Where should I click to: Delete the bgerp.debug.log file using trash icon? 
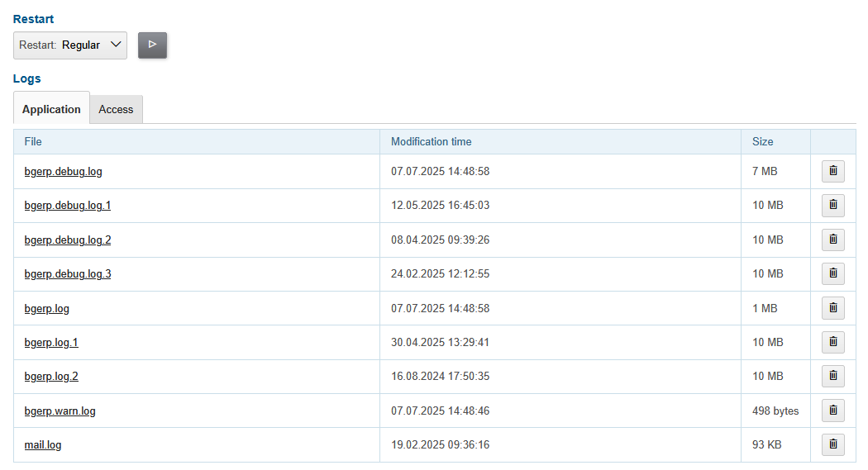(x=832, y=171)
